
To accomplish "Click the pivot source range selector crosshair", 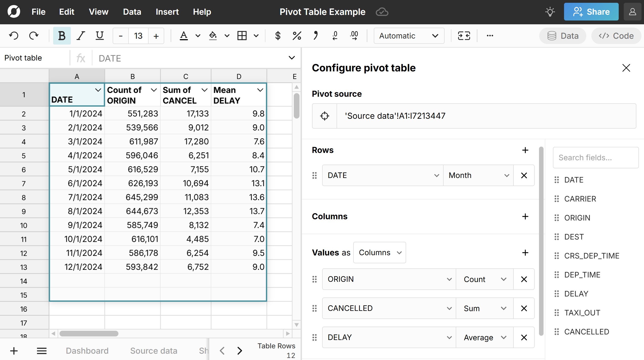I will pos(325,116).
